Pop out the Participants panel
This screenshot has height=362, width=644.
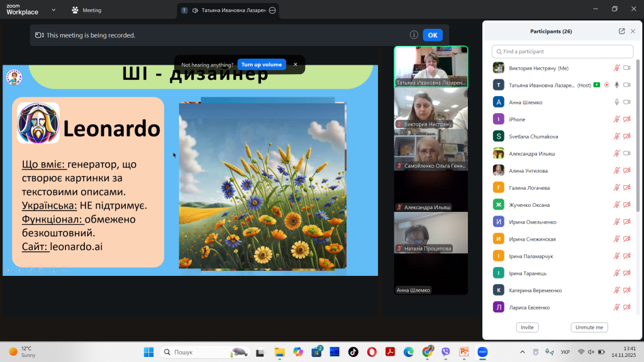coord(621,31)
